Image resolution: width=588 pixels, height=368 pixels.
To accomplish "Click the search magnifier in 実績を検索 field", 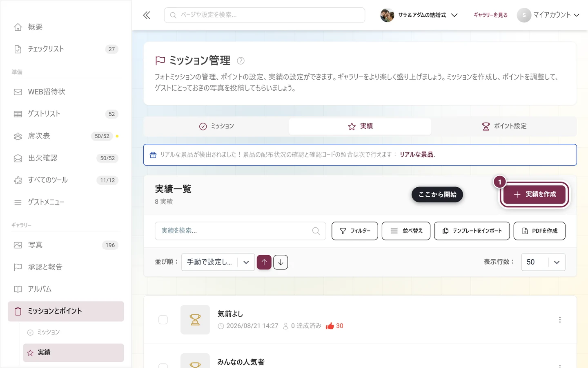I will (x=316, y=231).
